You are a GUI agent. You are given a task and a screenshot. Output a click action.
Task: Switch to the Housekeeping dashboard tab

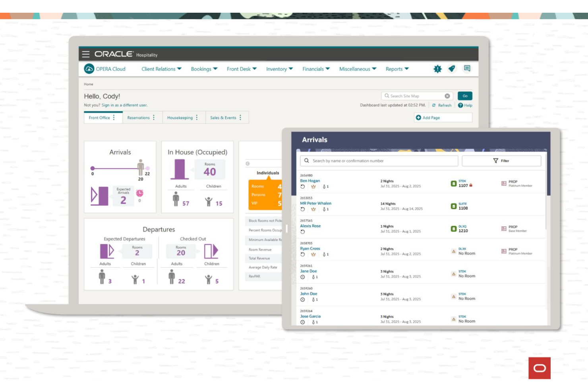click(x=180, y=118)
